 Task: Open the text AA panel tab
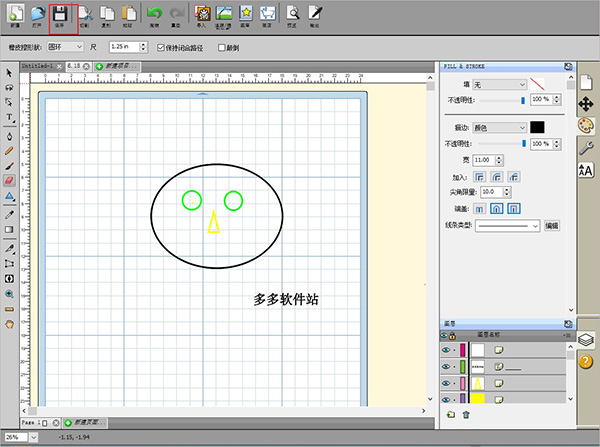tap(586, 170)
